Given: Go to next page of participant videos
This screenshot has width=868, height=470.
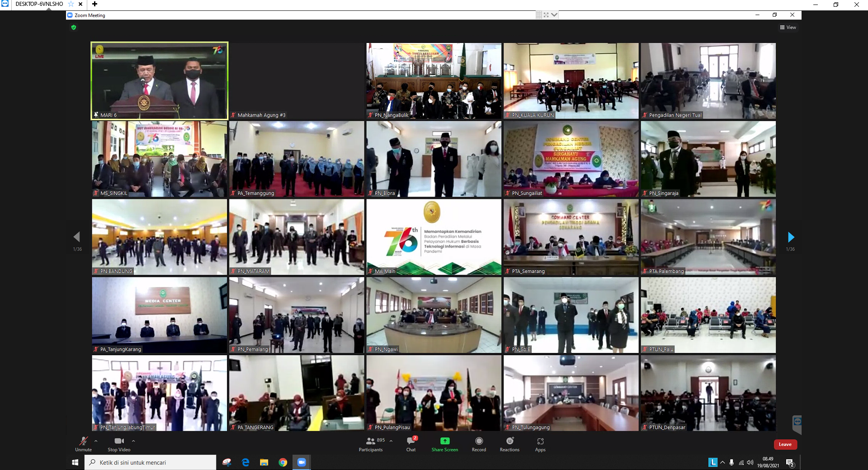Looking at the screenshot, I should 791,237.
